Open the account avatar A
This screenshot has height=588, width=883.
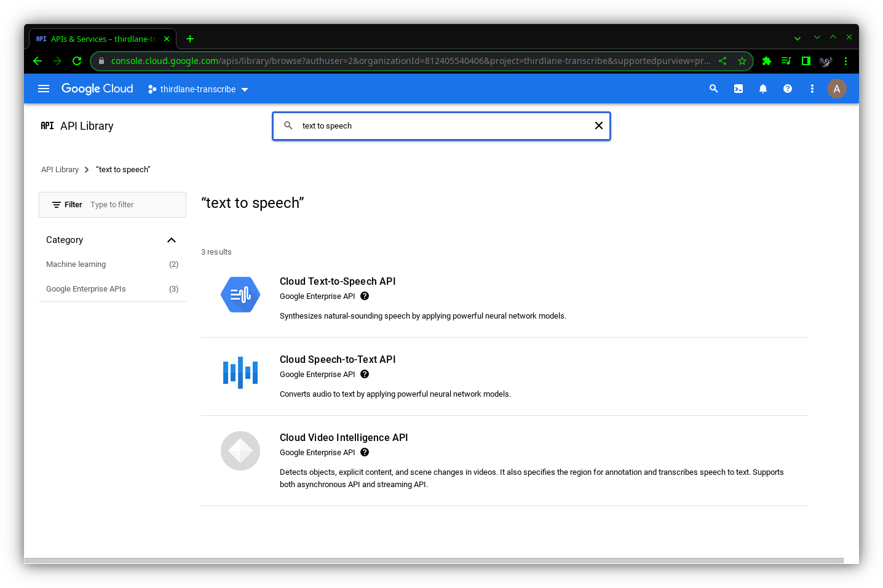point(837,89)
